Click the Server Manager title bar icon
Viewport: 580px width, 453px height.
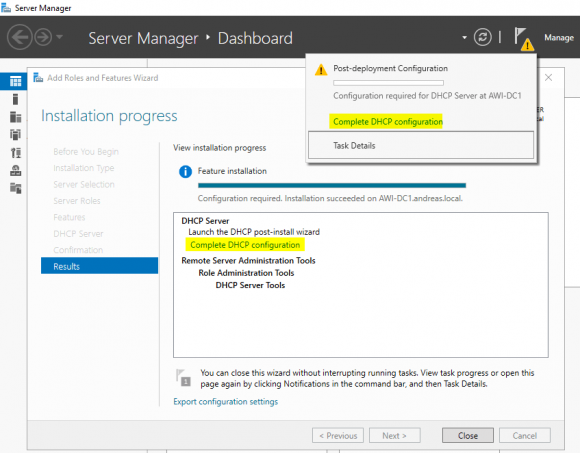6,7
